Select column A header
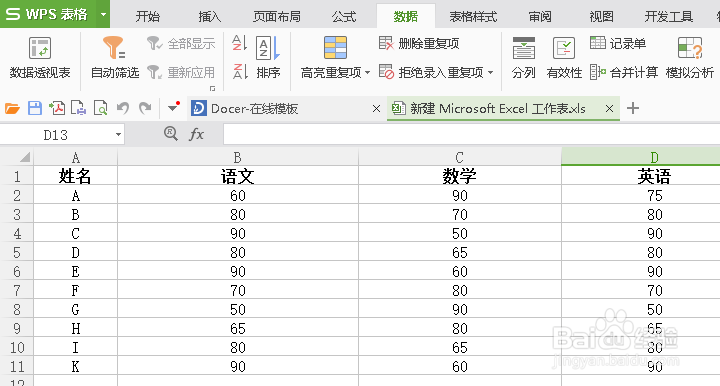The height and width of the screenshot is (386, 720). pos(75,157)
